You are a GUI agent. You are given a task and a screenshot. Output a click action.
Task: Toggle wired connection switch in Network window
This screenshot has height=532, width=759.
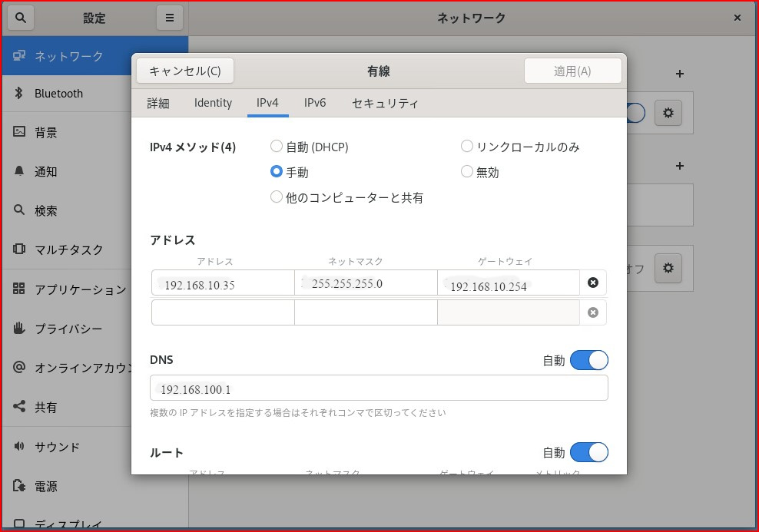[x=635, y=113]
